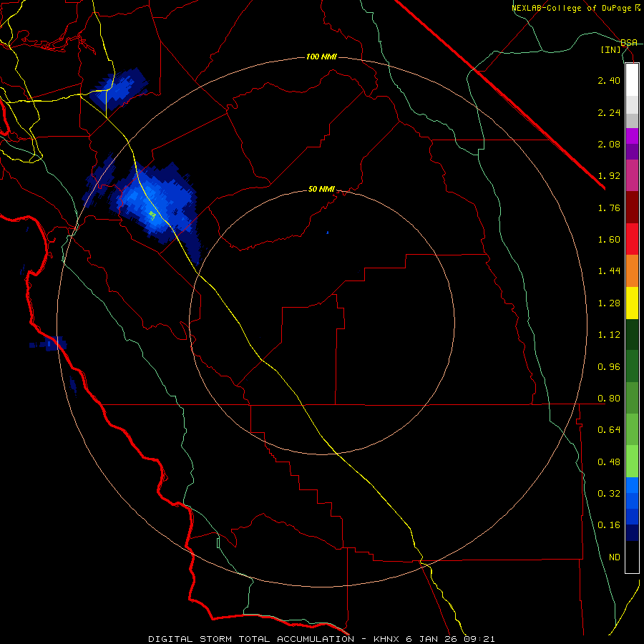Pick the white swatch atop the legend
This screenshot has width=644, height=644.
click(x=632, y=80)
